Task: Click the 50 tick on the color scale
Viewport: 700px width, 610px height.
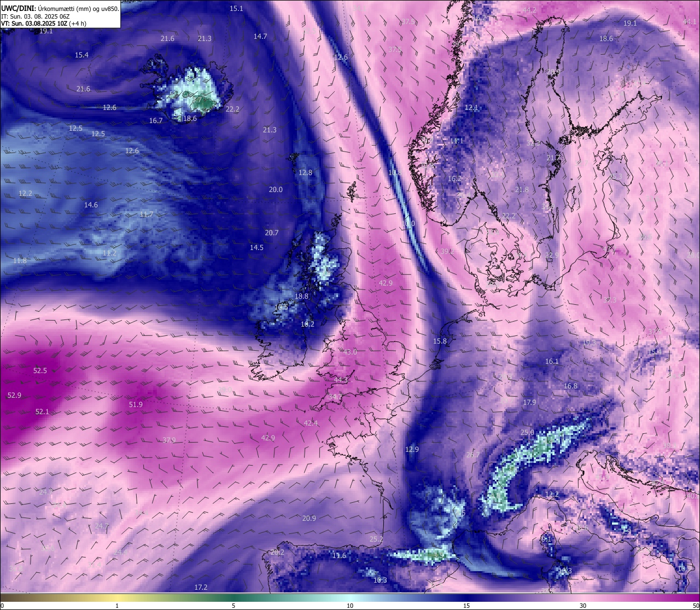Action: point(695,606)
